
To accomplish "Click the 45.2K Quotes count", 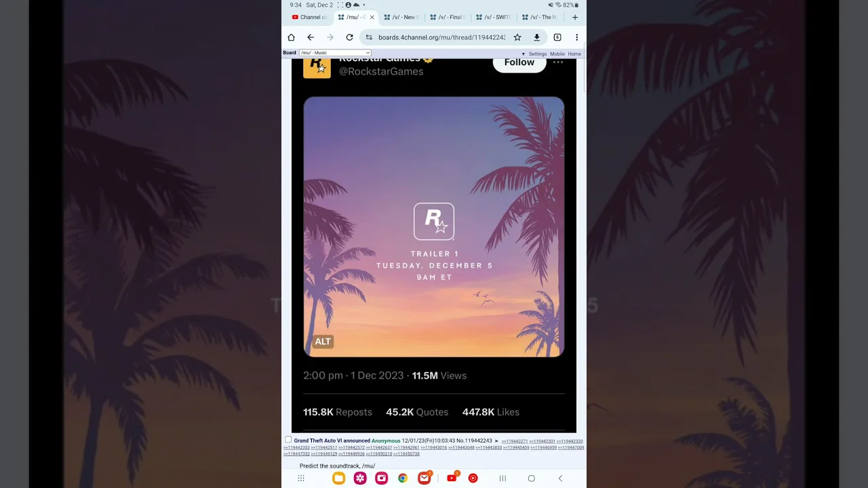I will tap(417, 412).
